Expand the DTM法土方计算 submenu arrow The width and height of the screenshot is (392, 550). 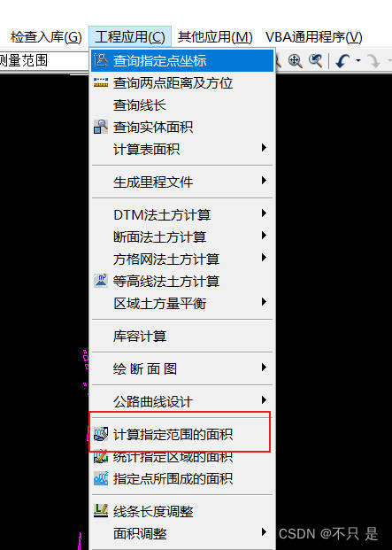click(265, 213)
